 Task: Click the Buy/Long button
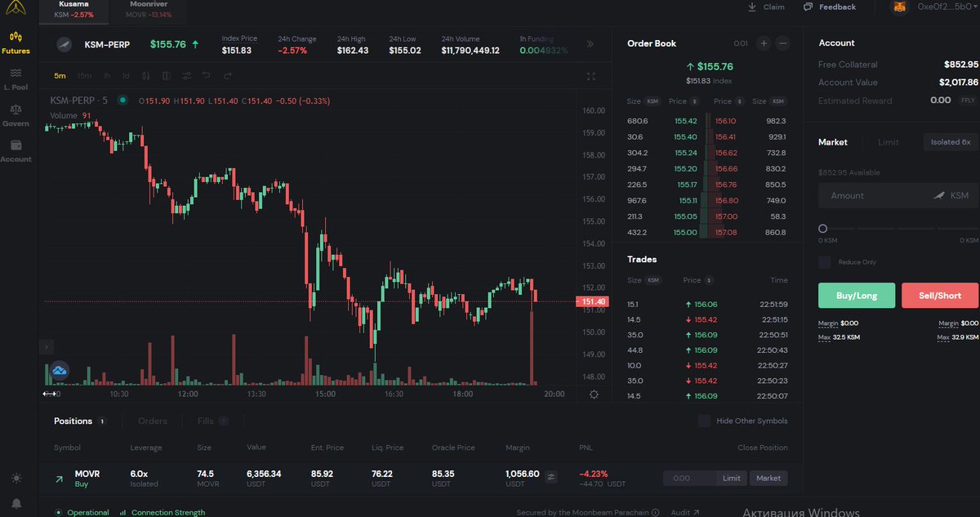tap(857, 296)
